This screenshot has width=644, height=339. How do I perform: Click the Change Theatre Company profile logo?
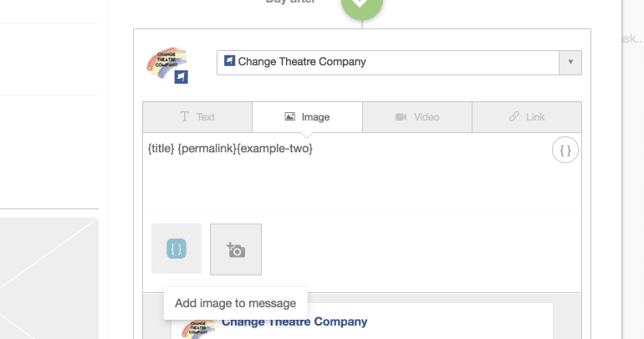coord(166,63)
